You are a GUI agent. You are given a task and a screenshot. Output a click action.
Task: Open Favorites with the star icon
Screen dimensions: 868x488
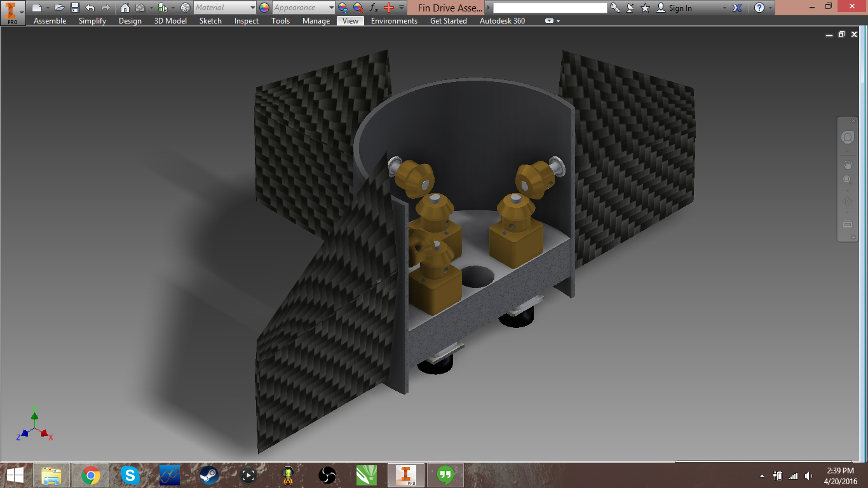tap(646, 8)
